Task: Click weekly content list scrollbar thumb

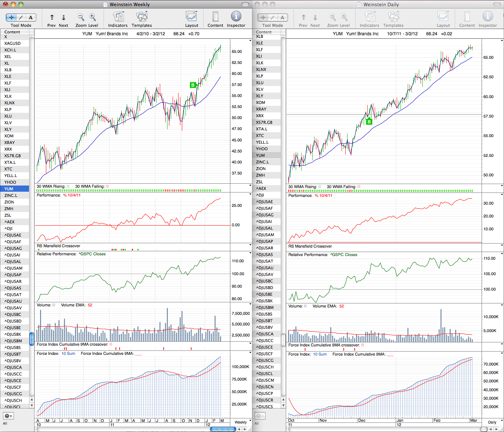Action: tap(32, 338)
